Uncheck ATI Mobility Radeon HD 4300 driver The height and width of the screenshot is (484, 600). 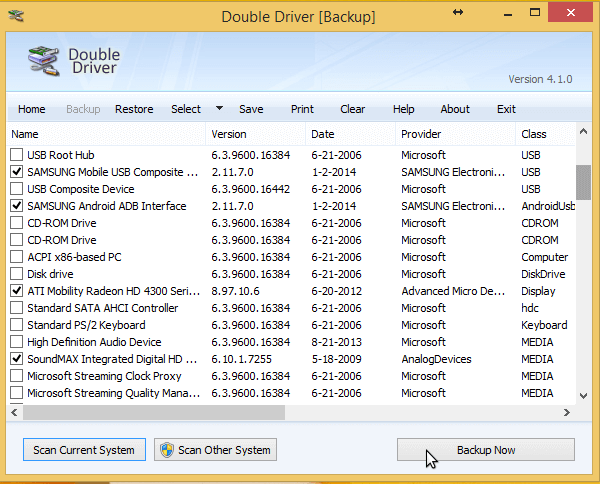tap(16, 291)
